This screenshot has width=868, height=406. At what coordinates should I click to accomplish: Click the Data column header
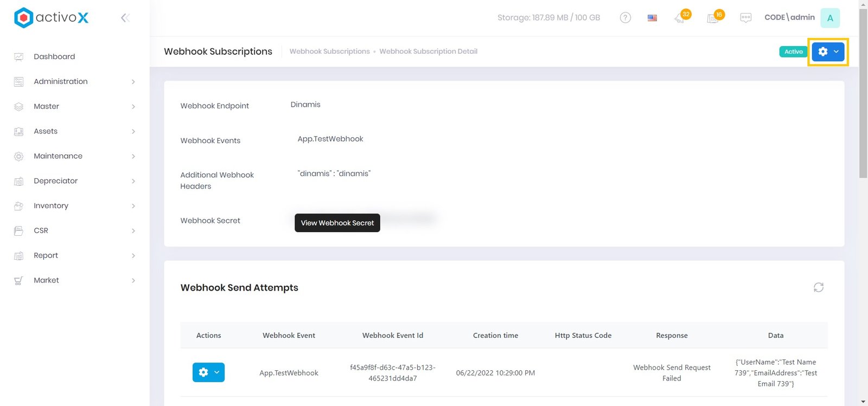(776, 336)
